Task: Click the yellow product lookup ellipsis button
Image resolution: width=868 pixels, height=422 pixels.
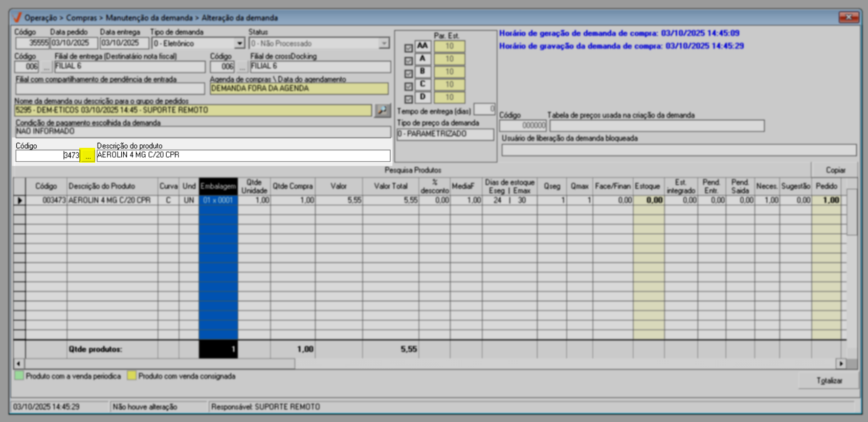Action: 88,156
